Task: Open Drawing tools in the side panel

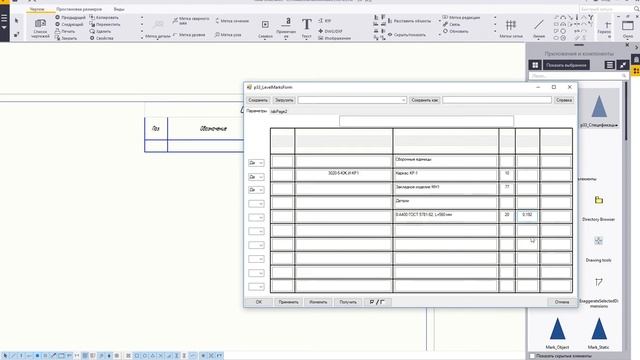Action: pos(598,249)
